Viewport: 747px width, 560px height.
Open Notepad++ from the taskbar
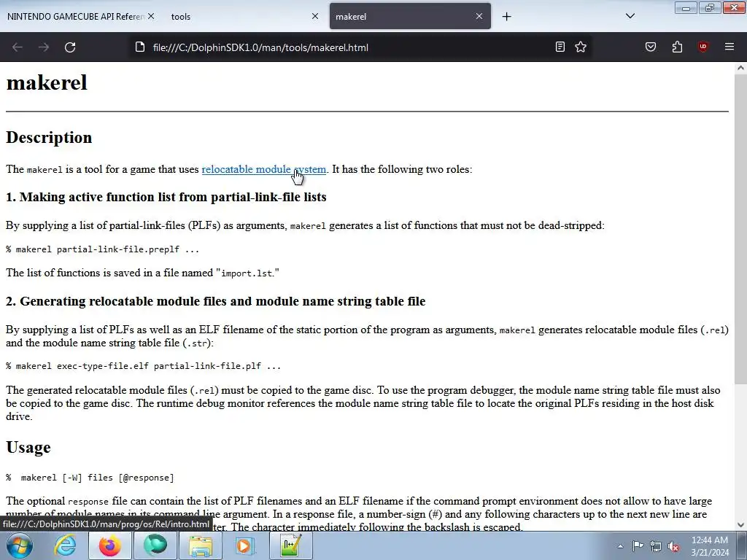point(290,545)
